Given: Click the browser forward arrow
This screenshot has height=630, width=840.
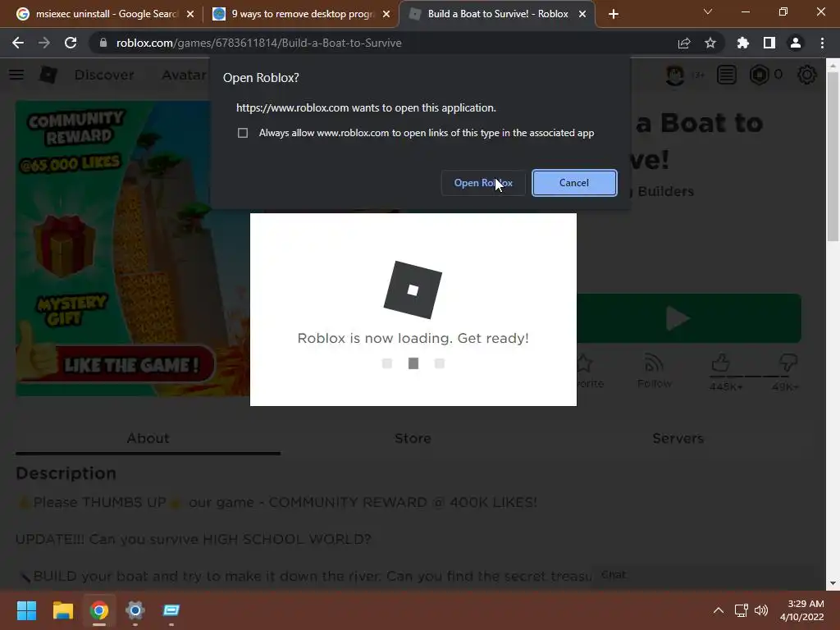Looking at the screenshot, I should coord(44,43).
